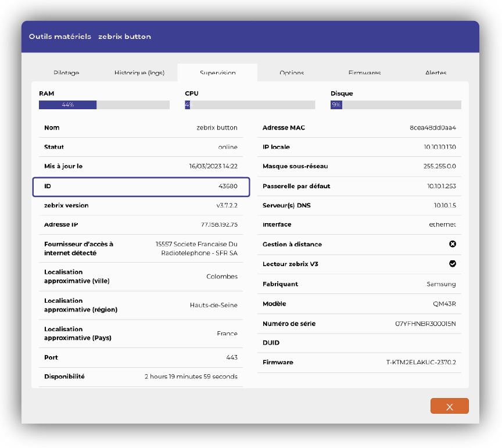Switch to the Alertes tab

(436, 73)
